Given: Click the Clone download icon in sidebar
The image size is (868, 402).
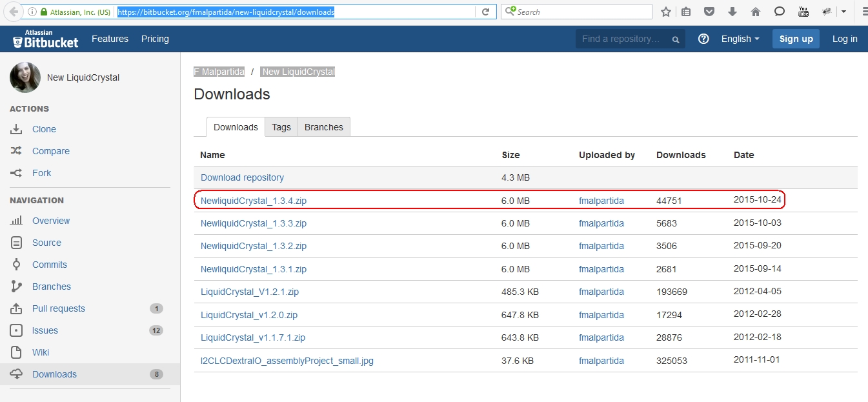Looking at the screenshot, I should coord(16,129).
